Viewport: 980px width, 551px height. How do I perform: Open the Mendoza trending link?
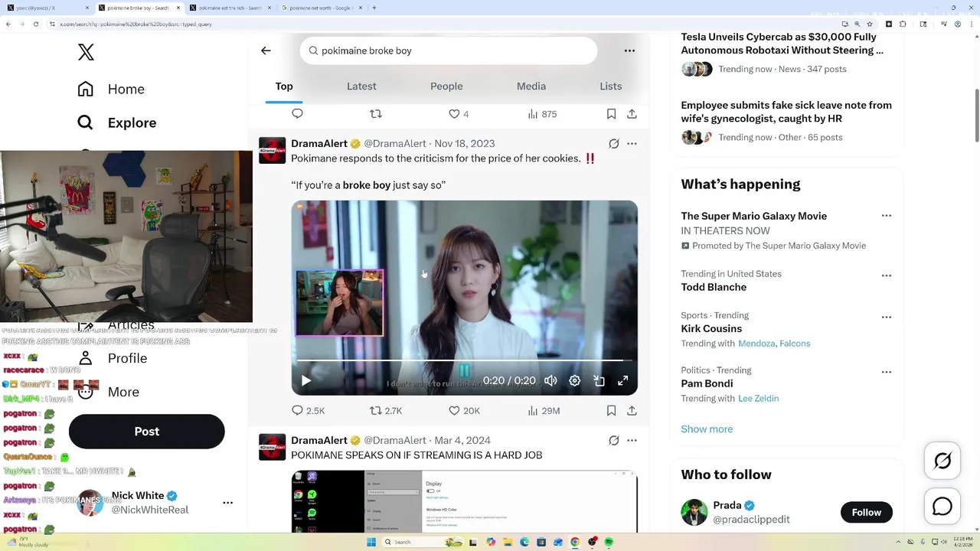756,344
